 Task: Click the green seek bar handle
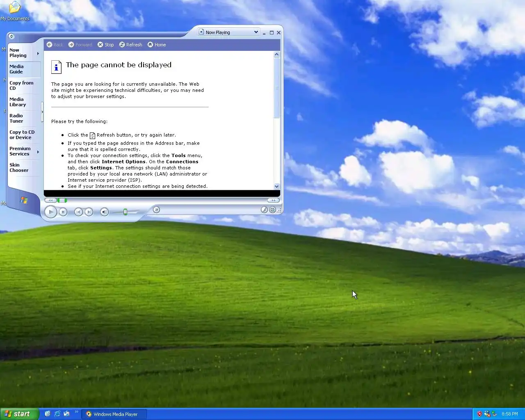click(62, 200)
